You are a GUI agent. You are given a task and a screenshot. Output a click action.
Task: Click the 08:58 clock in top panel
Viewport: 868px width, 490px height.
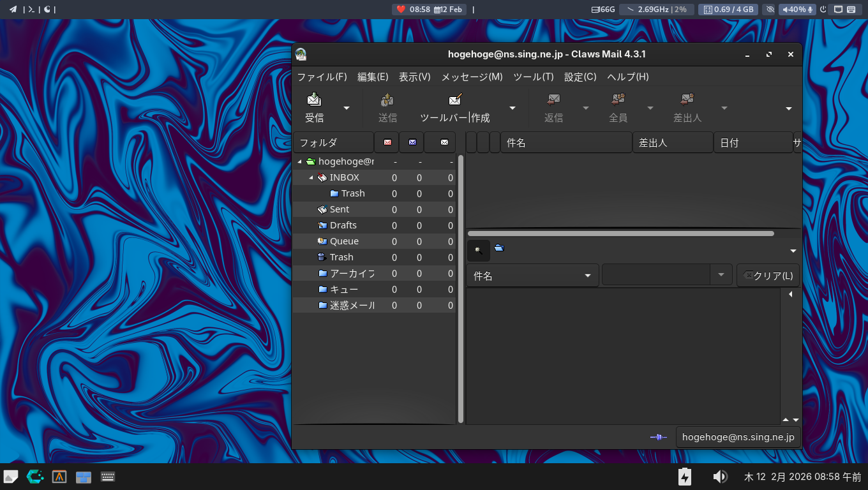coord(420,10)
